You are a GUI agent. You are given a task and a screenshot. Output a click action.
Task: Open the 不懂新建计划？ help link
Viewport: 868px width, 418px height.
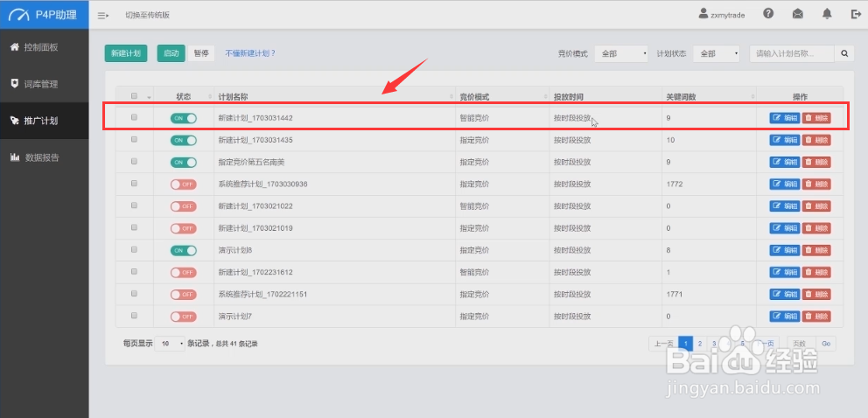(x=250, y=53)
